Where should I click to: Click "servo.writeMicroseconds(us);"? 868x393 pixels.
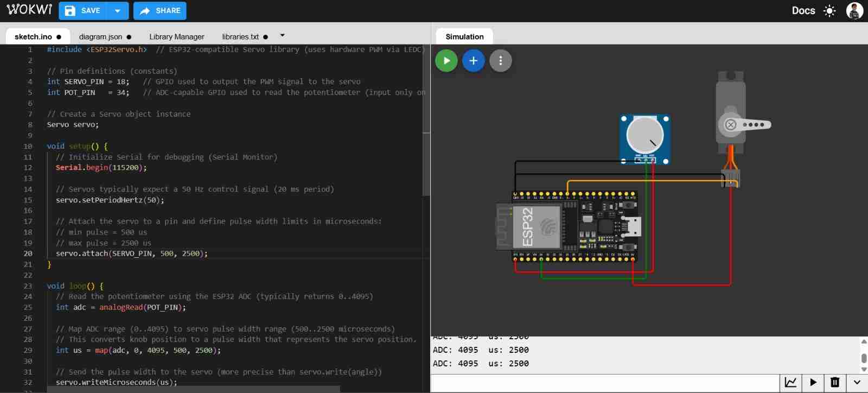[x=116, y=382]
